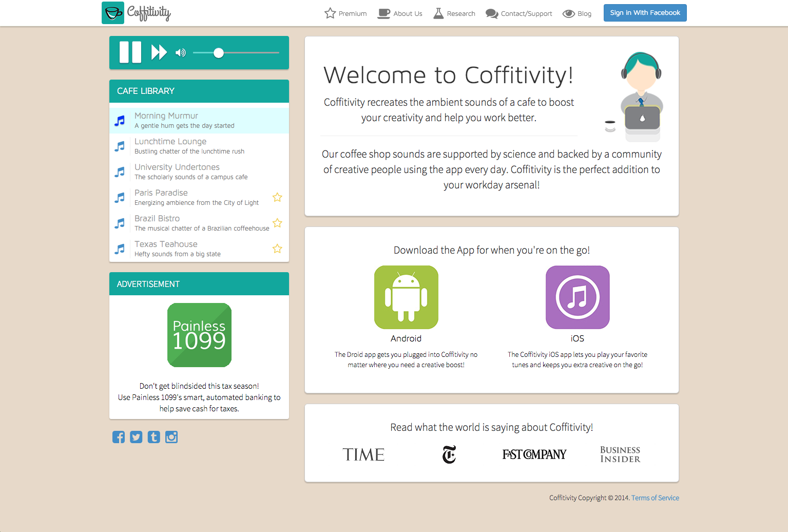The image size is (788, 532).
Task: Pause the cafe sound playback
Action: pyautogui.click(x=130, y=52)
